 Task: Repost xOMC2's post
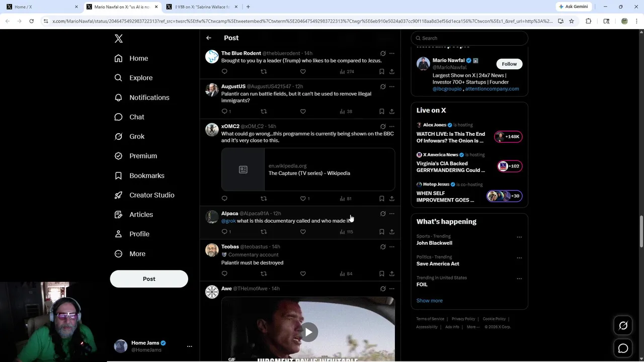[264, 199]
